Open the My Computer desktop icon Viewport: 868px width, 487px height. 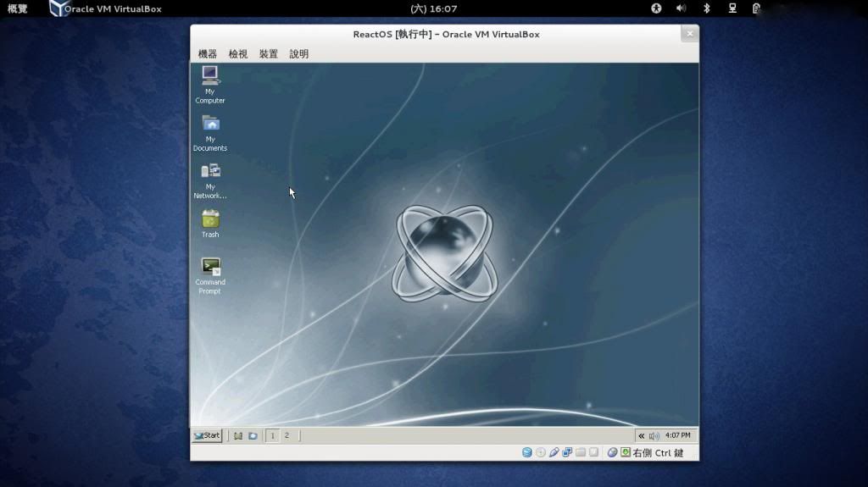210,85
